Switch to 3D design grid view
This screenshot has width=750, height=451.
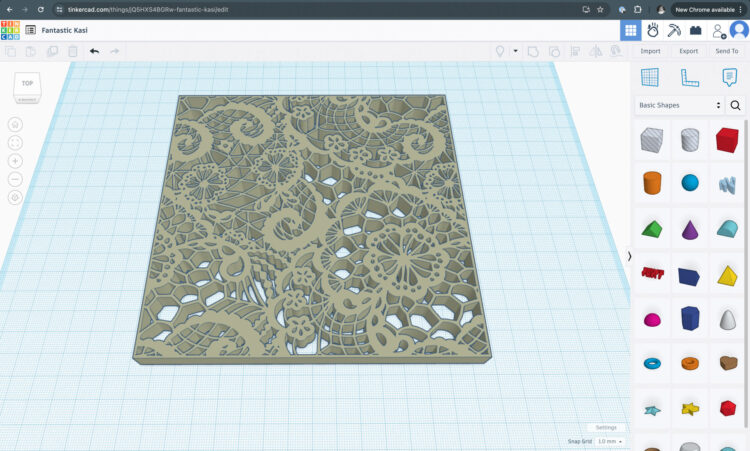630,30
